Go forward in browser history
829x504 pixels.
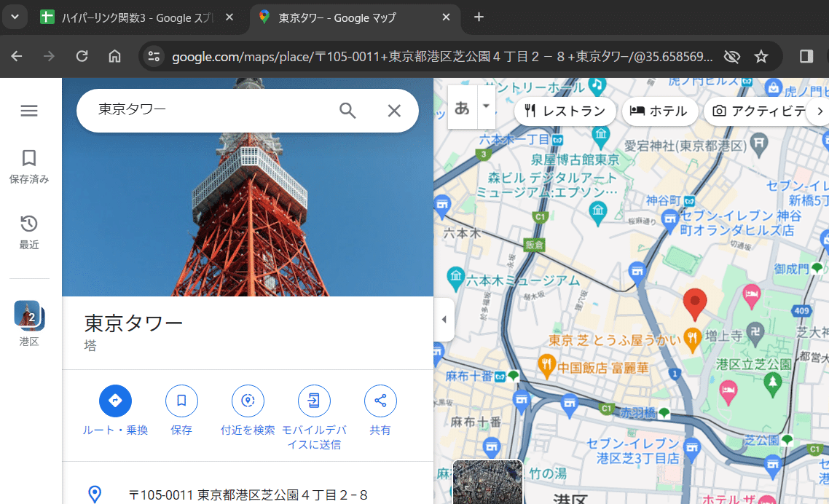49,56
